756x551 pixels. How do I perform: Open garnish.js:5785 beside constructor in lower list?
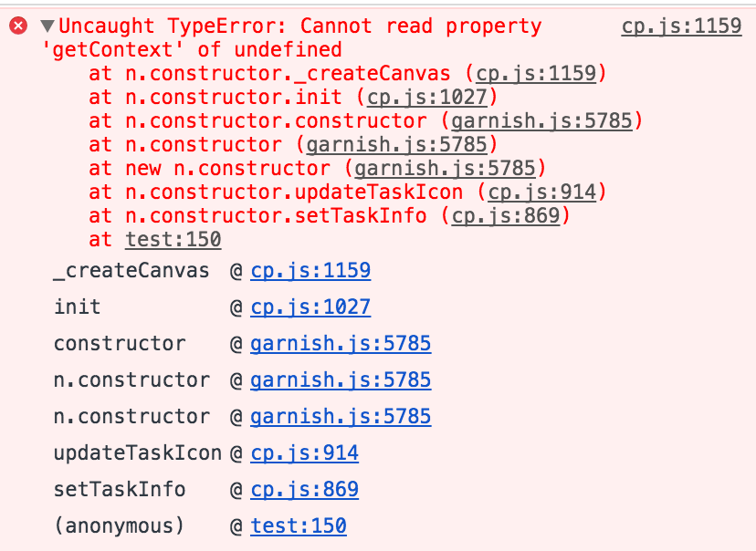341,344
